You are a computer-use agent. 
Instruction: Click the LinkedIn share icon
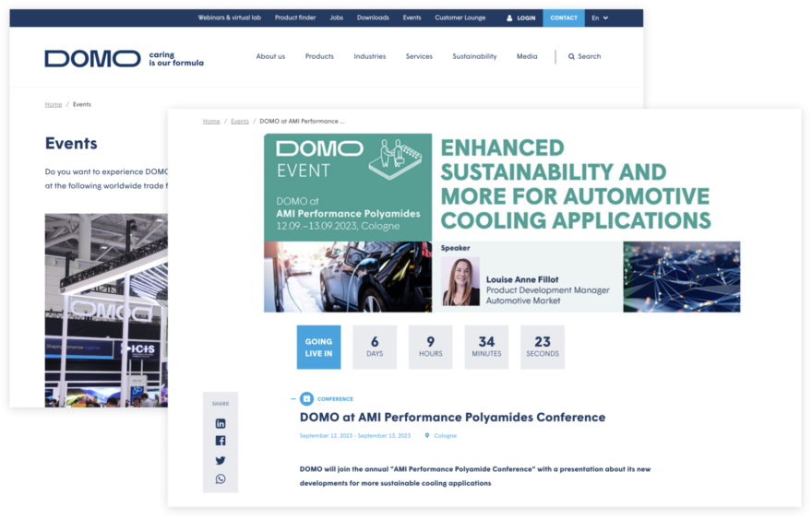(221, 423)
